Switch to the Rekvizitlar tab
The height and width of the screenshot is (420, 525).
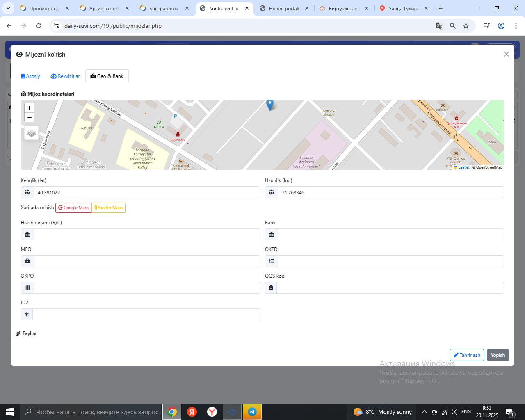point(65,76)
